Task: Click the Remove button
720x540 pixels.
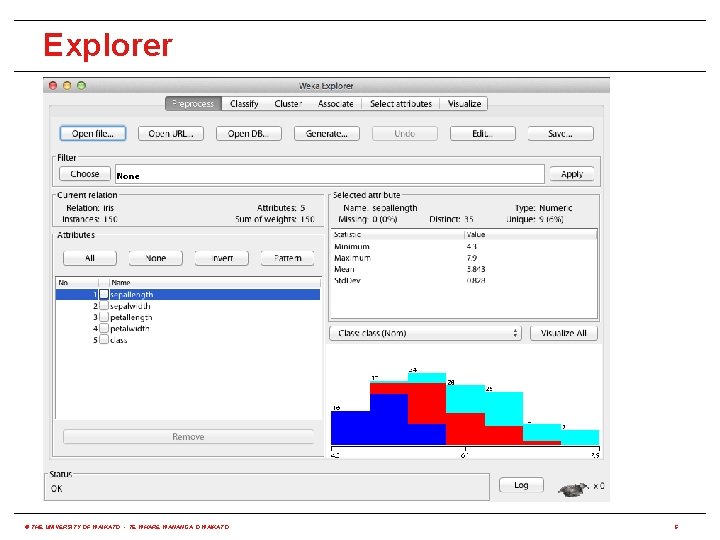Action: coord(189,437)
